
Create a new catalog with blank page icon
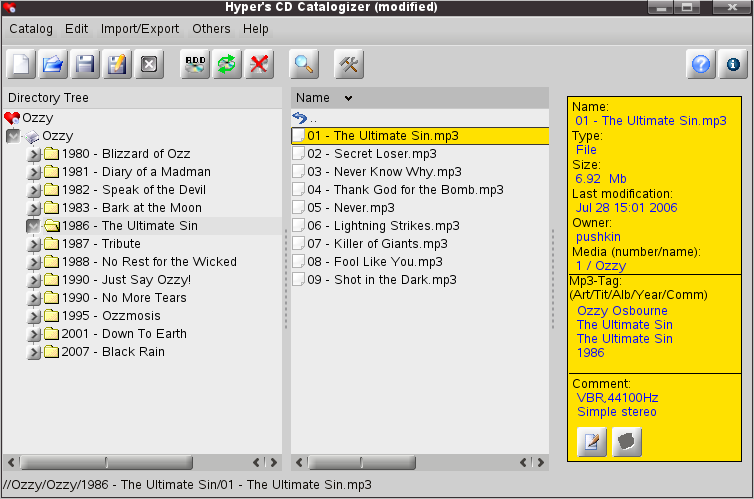tap(21, 64)
